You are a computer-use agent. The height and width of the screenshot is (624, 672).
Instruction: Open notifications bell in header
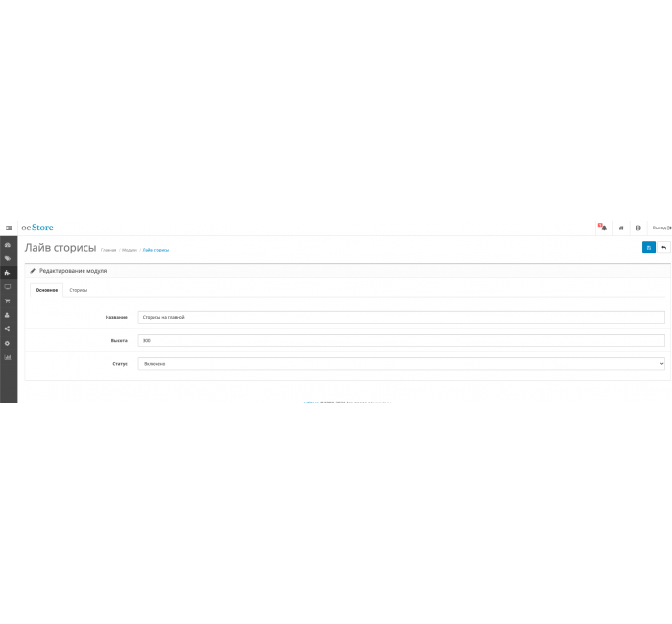(604, 228)
